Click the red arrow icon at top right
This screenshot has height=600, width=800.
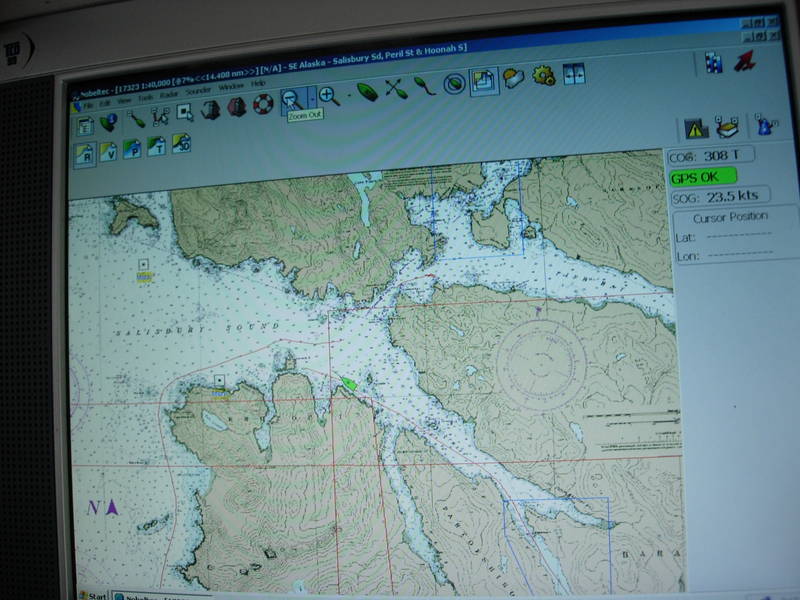point(745,61)
